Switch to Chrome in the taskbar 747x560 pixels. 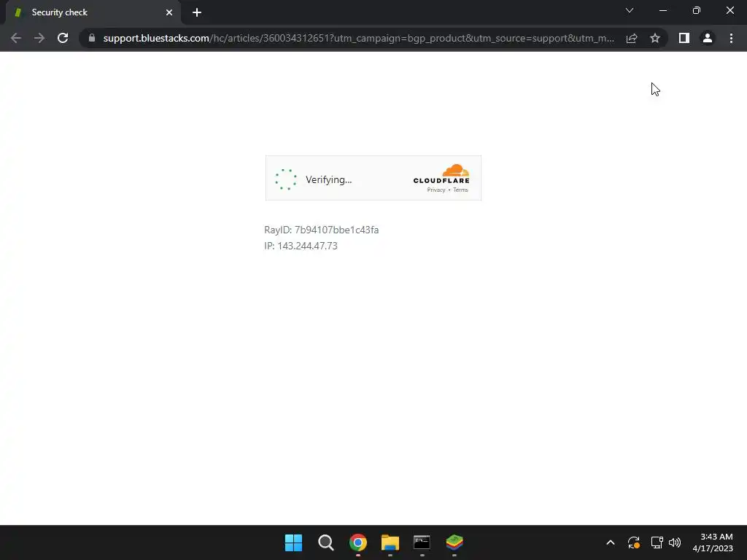[358, 542]
